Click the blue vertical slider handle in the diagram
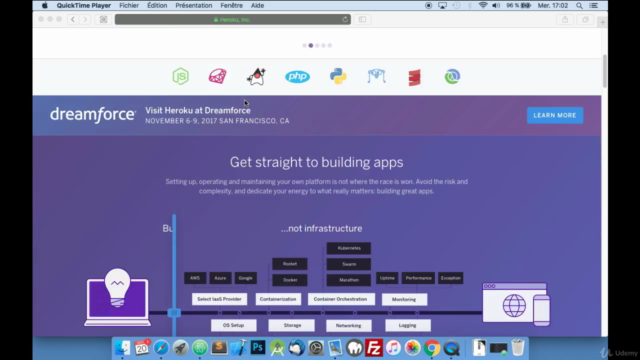640x360 pixels. 174,313
